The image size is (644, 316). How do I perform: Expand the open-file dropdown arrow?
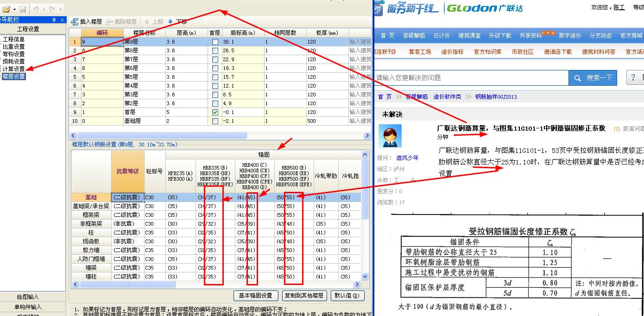(x=14, y=9)
